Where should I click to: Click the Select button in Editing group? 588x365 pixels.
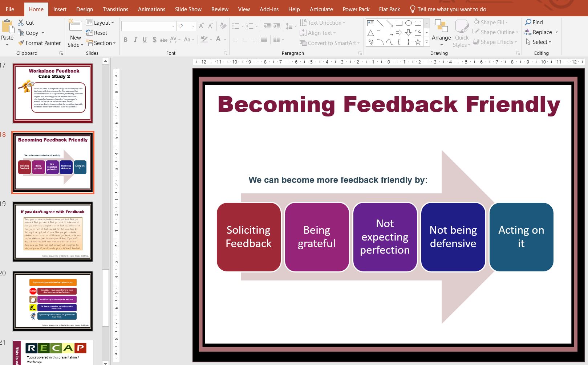click(x=539, y=42)
